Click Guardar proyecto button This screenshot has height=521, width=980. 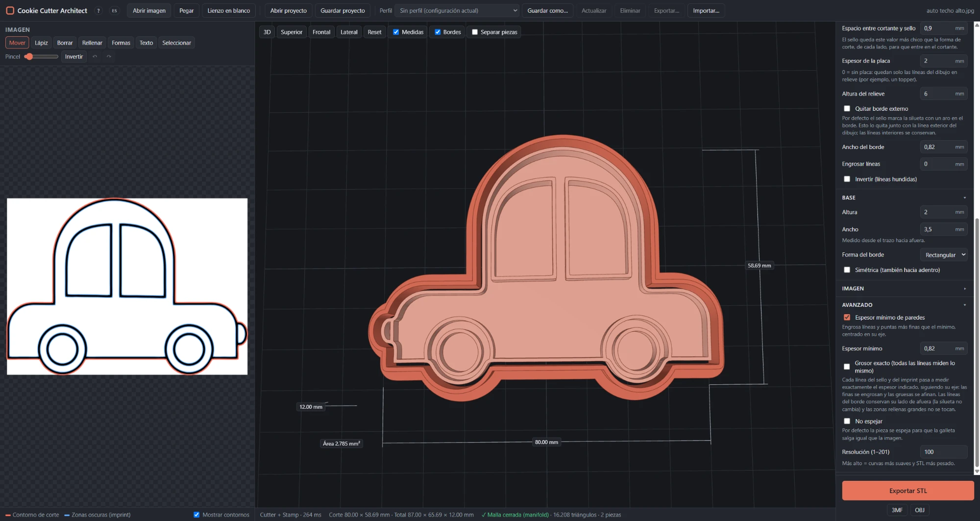point(343,11)
